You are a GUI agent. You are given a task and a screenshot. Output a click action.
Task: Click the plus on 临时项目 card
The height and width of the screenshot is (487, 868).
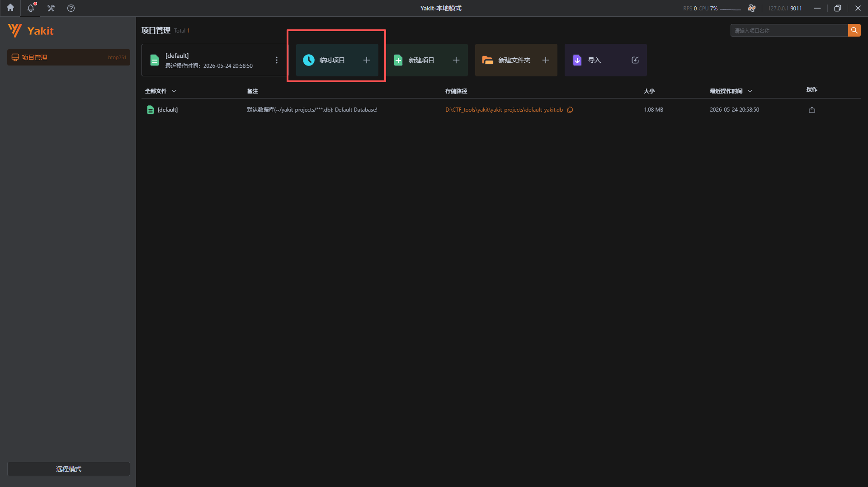coord(367,60)
